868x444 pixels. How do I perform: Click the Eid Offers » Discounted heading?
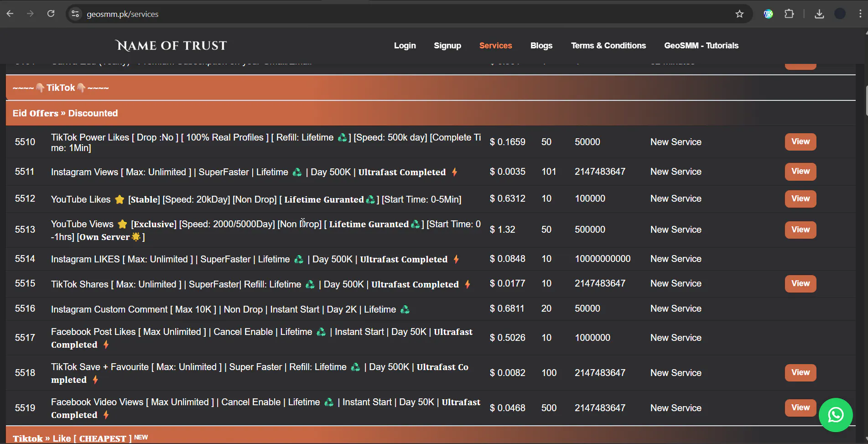(x=65, y=113)
